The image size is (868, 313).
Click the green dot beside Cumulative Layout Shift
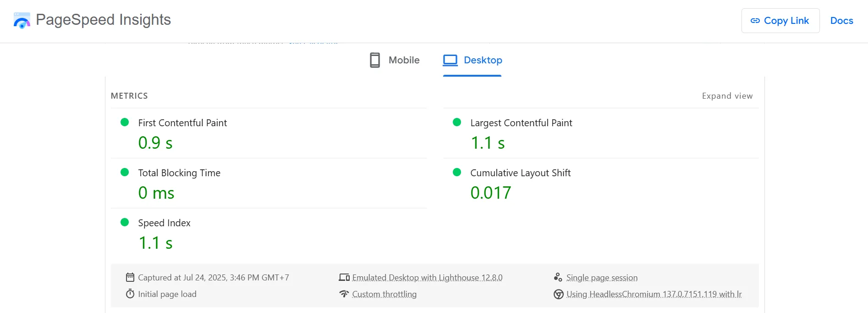click(457, 172)
